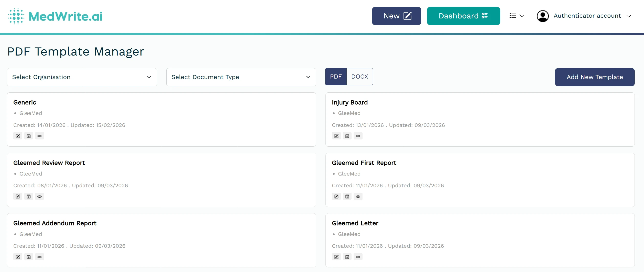Viewport: 644px width, 272px height.
Task: Select the PDF tab
Action: [335, 77]
